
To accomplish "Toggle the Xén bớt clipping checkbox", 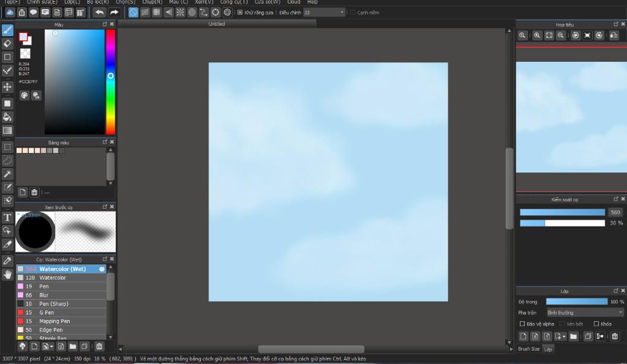I will click(562, 324).
